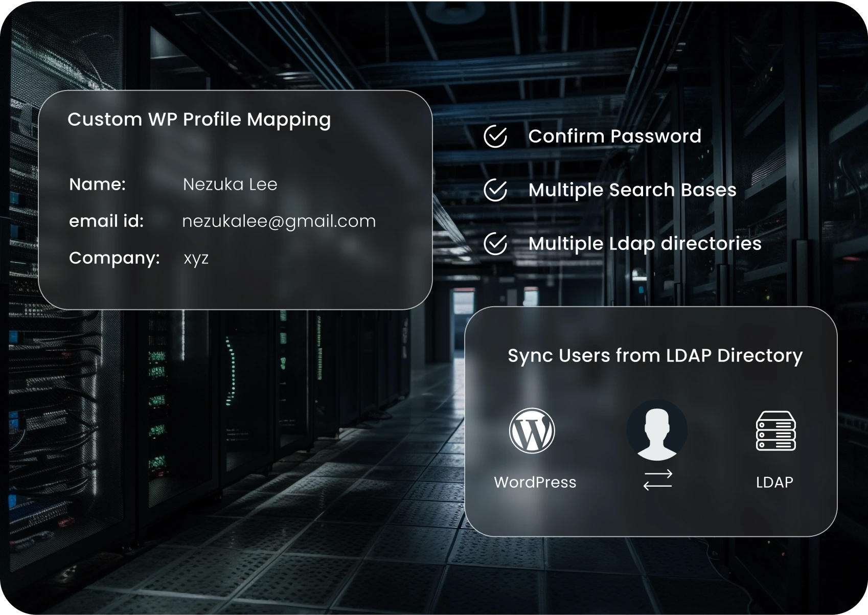Image resolution: width=868 pixels, height=615 pixels.
Task: Click the check icon beside Confirm Password
Action: (495, 136)
